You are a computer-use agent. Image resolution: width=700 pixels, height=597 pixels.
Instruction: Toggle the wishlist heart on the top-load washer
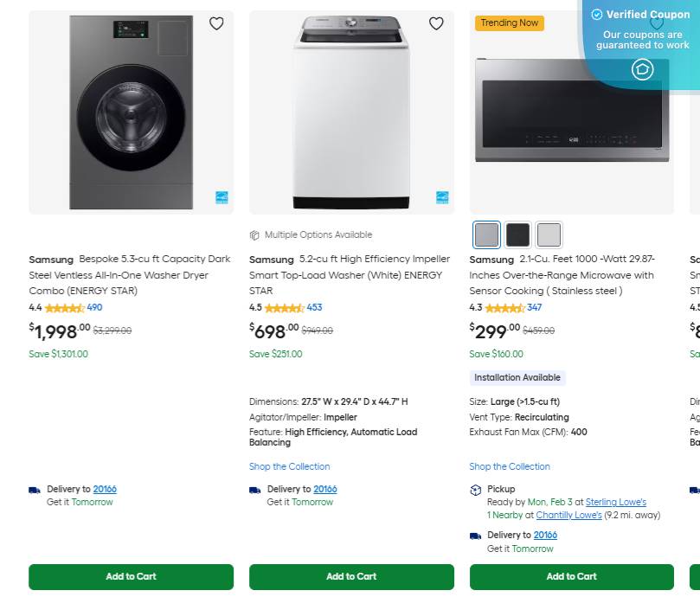tap(436, 23)
